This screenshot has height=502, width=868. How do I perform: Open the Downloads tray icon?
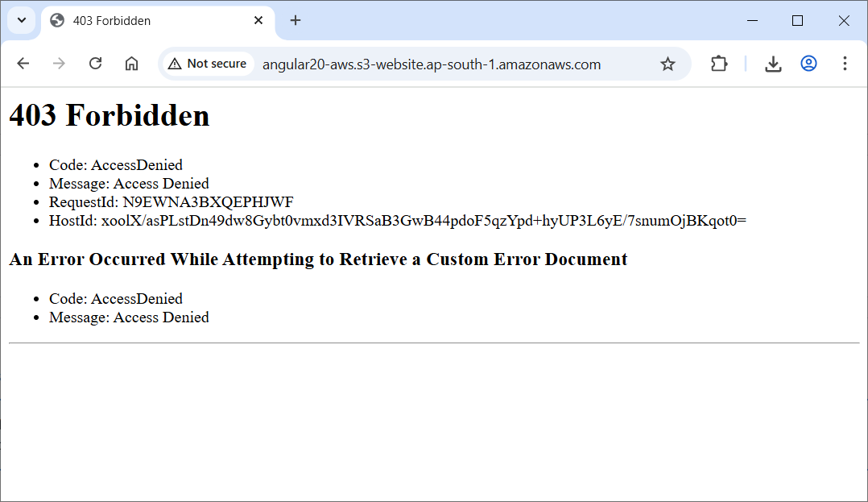(773, 64)
